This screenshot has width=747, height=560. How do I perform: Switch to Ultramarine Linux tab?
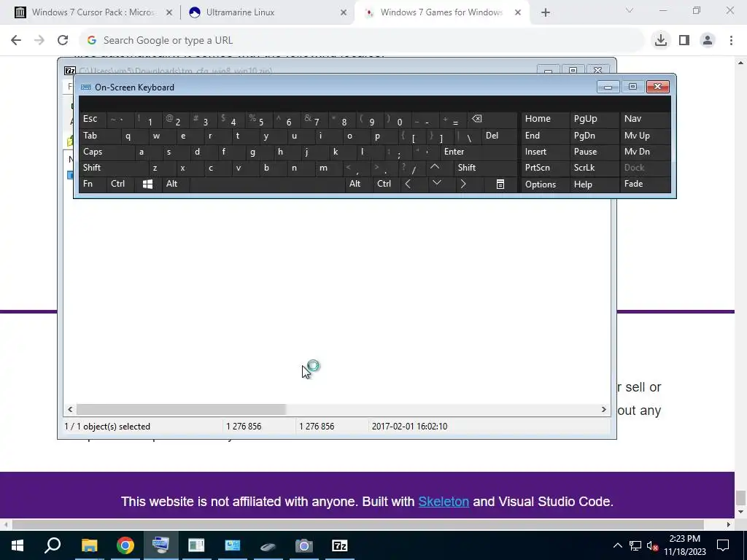pyautogui.click(x=267, y=12)
